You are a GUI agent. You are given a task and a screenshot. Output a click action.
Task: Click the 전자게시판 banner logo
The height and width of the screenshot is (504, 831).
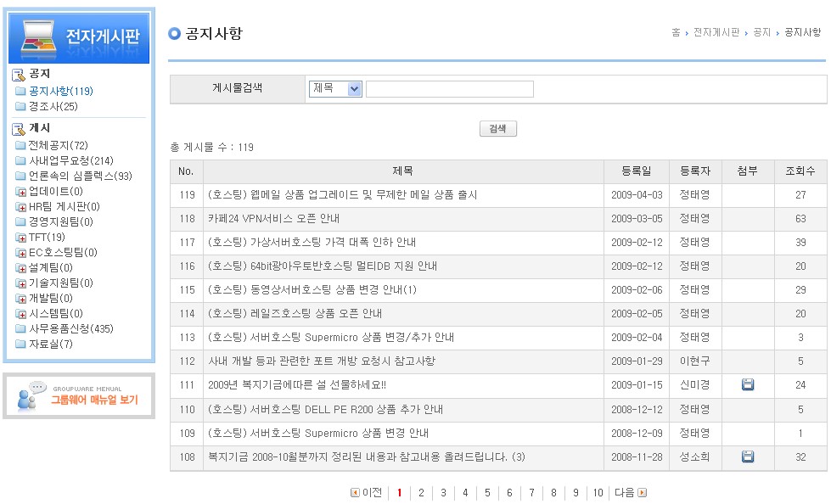tap(79, 37)
